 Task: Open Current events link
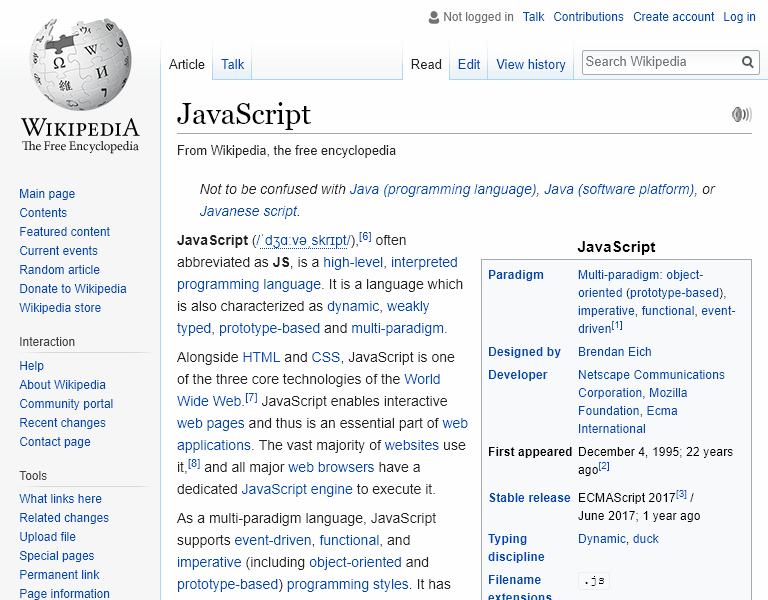tap(58, 251)
